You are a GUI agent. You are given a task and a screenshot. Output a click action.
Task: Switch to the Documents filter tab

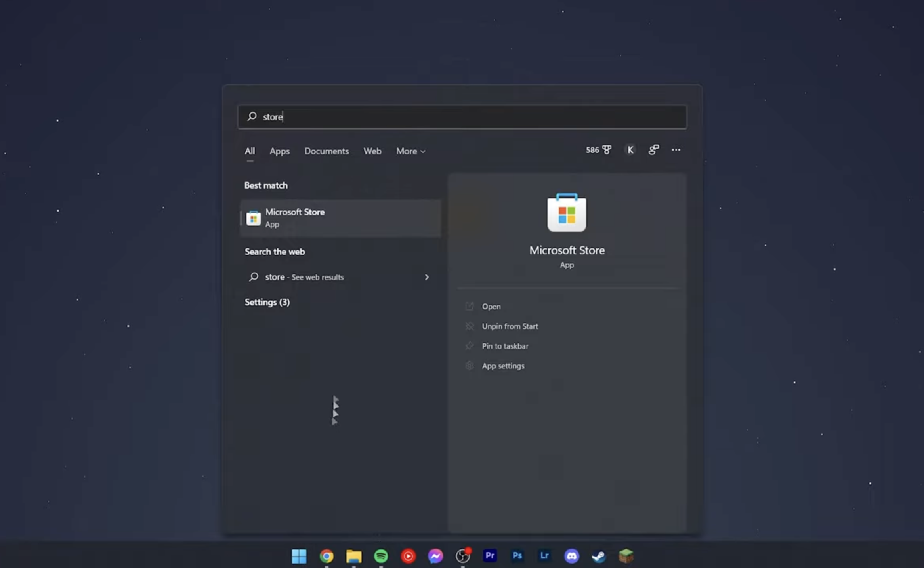(326, 151)
